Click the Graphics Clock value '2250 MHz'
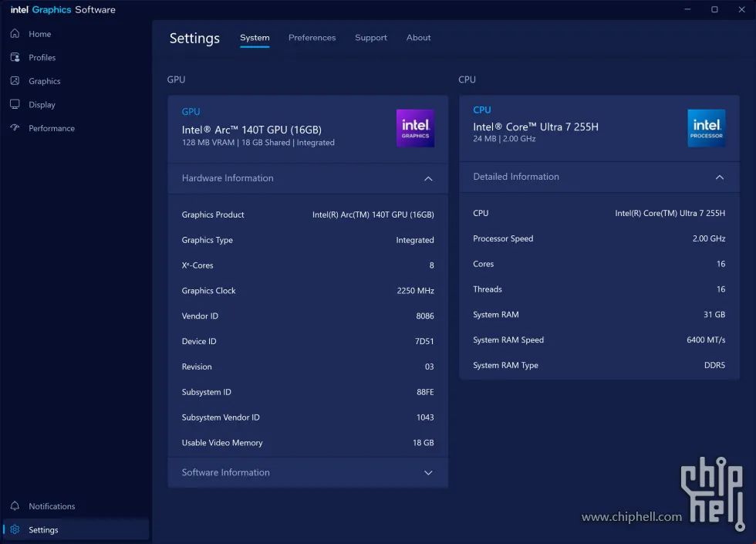This screenshot has width=756, height=544. pos(415,291)
